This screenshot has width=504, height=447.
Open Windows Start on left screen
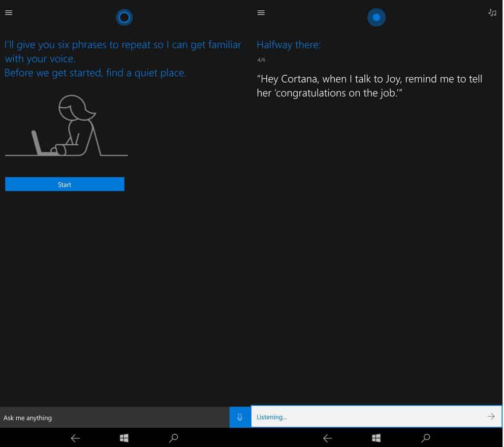pos(124,438)
